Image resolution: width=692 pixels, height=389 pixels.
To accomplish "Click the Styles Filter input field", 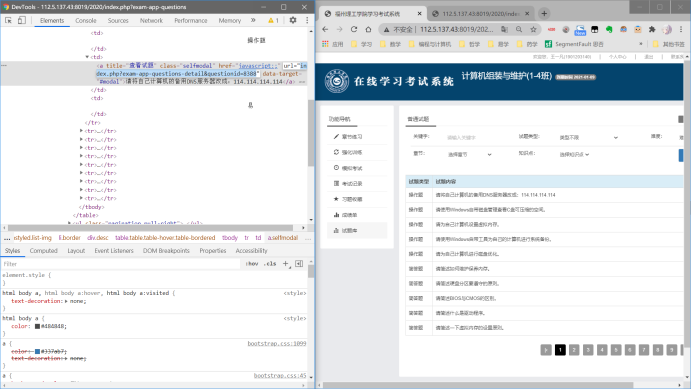I will 121,264.
